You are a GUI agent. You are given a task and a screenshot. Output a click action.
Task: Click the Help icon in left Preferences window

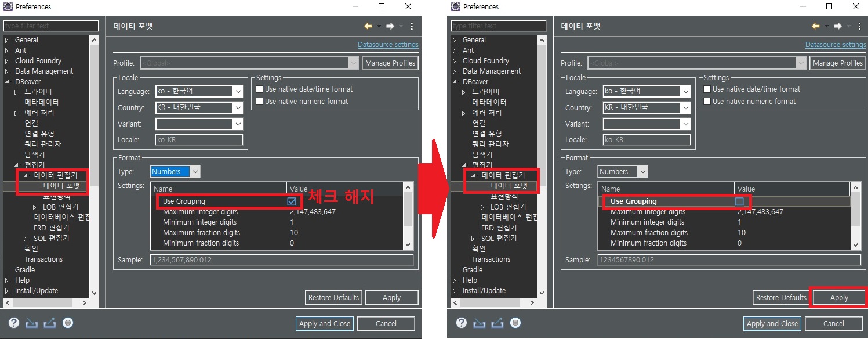click(x=14, y=323)
